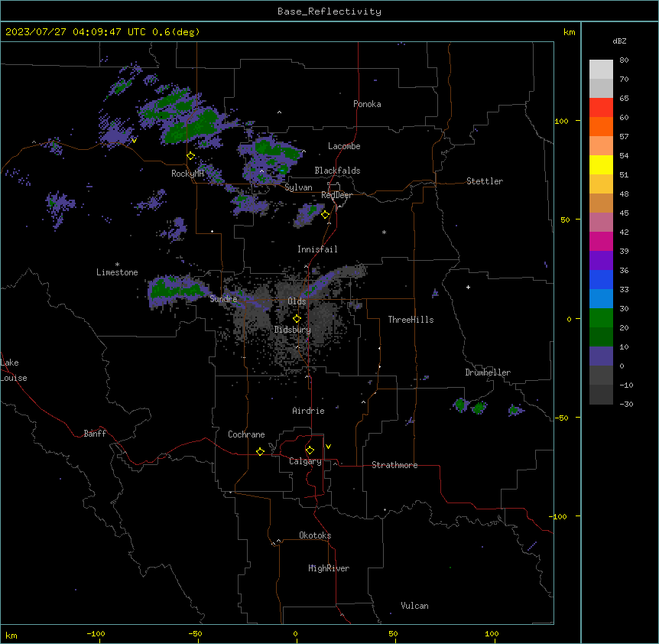Click the Sundre town label

click(x=223, y=299)
